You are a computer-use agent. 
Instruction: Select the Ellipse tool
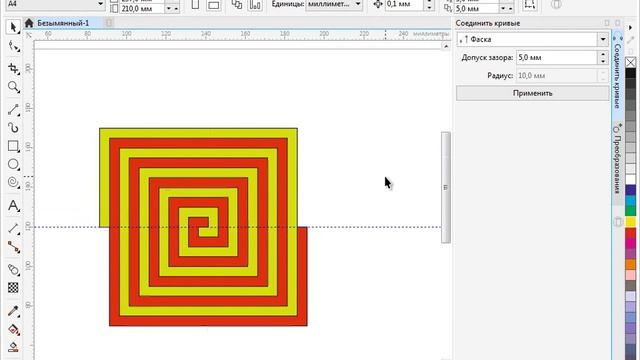pos(13,164)
